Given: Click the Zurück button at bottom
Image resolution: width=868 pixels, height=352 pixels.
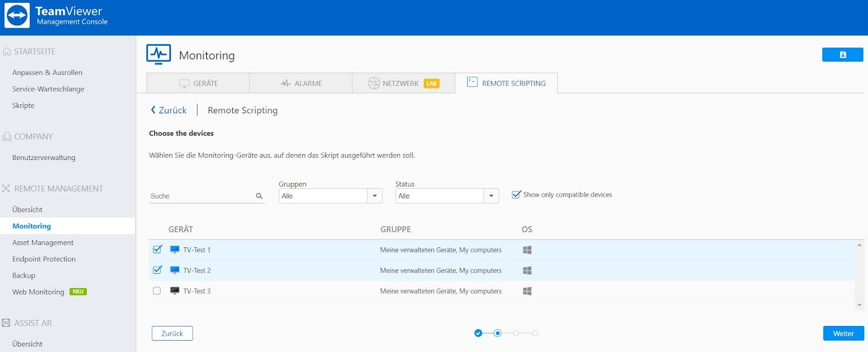Looking at the screenshot, I should 172,334.
